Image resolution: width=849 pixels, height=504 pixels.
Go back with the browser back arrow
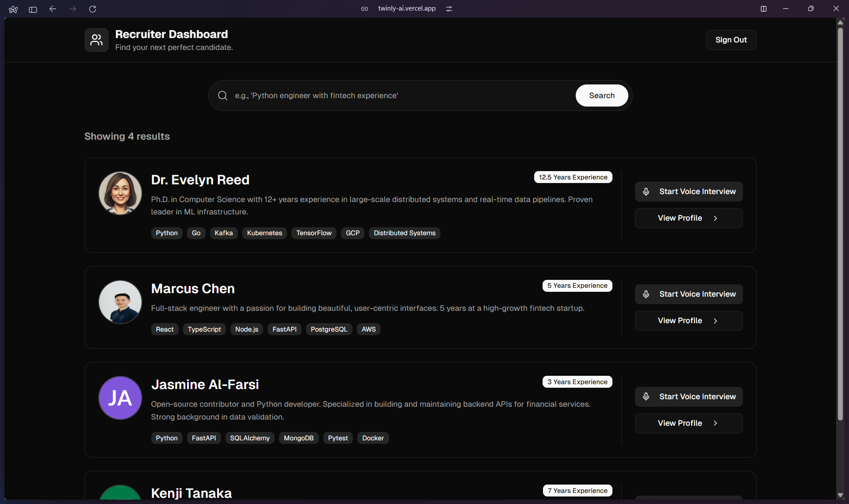53,9
